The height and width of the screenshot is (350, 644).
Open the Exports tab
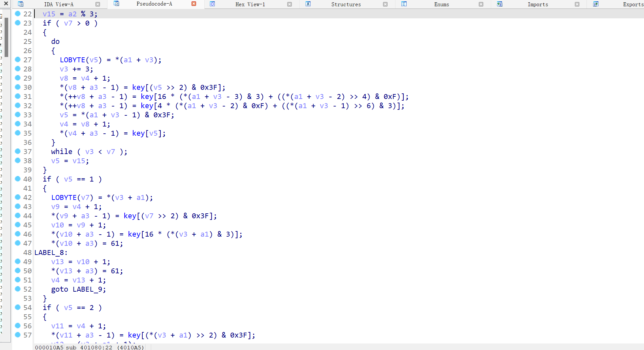coord(633,4)
